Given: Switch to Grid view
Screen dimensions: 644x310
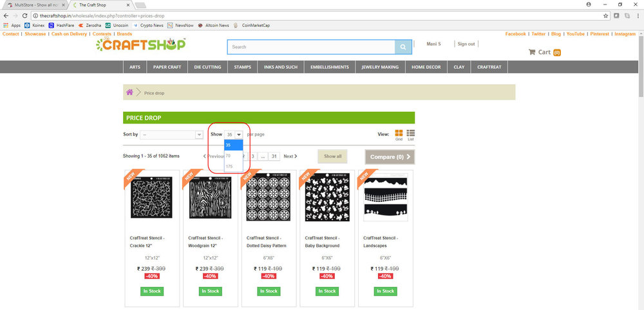Looking at the screenshot, I should [399, 135].
